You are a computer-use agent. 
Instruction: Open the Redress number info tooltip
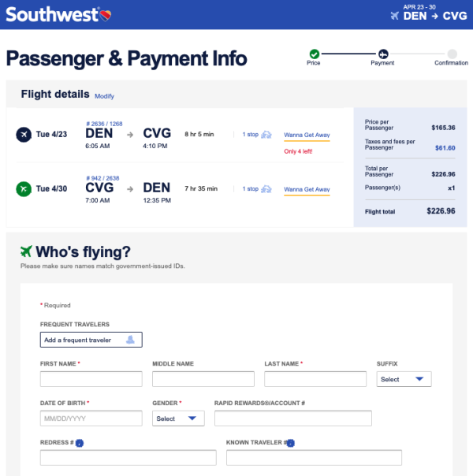(x=80, y=443)
